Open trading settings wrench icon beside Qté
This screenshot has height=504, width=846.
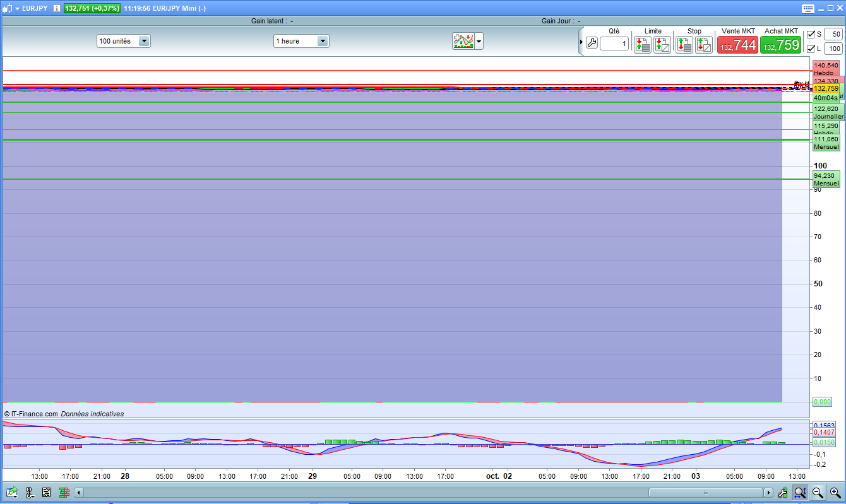(592, 44)
